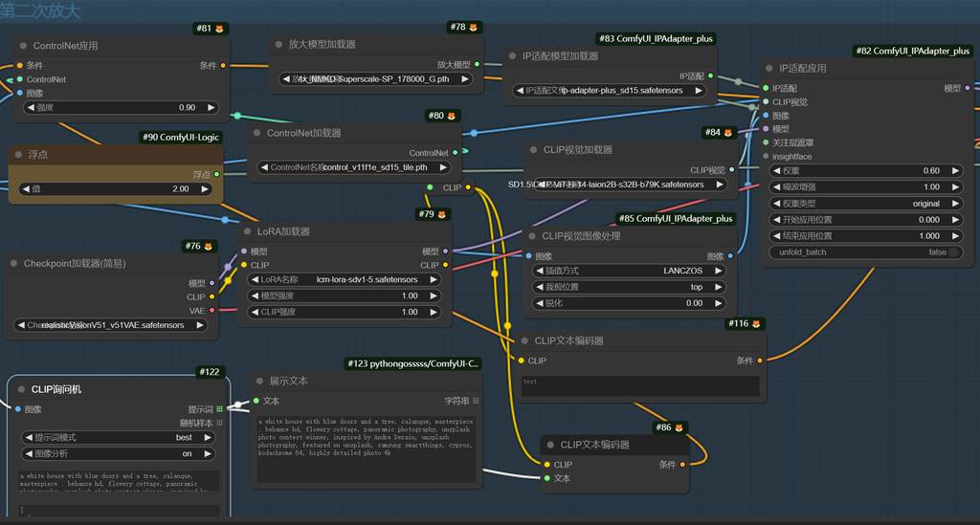
Task: Click the green 提示词 output grid icon
Action: 219,408
